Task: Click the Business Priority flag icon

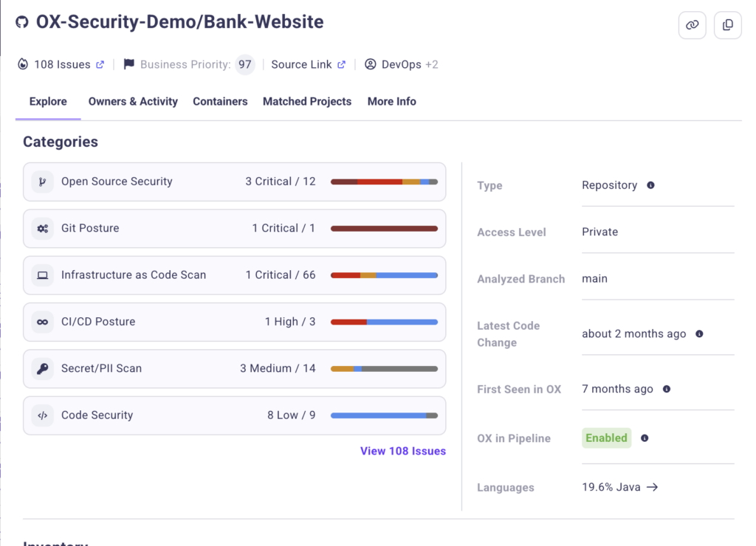Action: [x=128, y=64]
